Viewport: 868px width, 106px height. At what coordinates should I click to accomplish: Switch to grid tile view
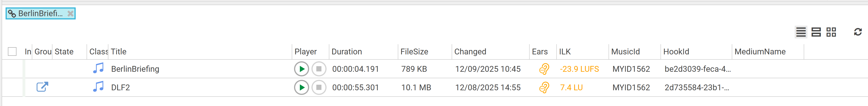(x=831, y=32)
